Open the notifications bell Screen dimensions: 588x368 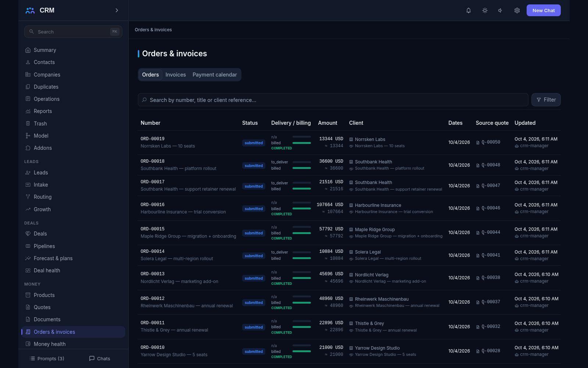469,10
